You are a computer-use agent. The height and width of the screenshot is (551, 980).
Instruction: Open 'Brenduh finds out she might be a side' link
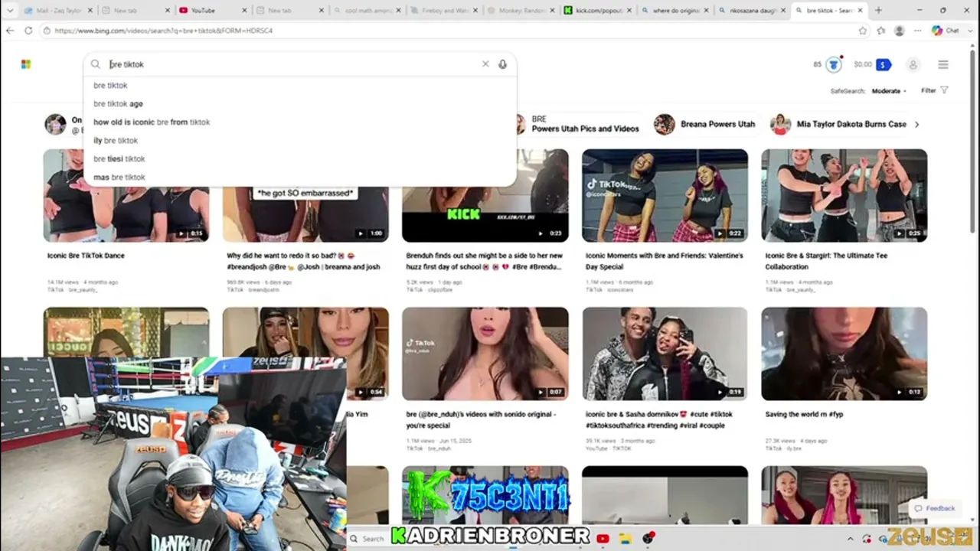[x=484, y=261]
